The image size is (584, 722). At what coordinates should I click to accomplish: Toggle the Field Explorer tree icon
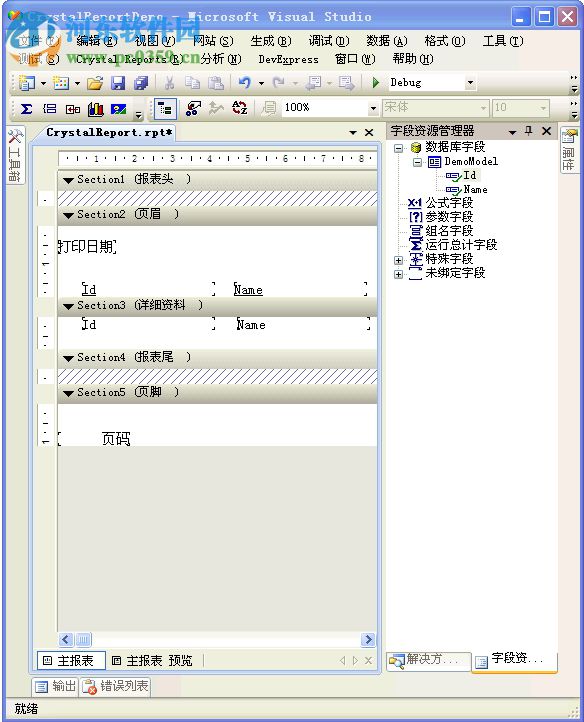tap(165, 109)
